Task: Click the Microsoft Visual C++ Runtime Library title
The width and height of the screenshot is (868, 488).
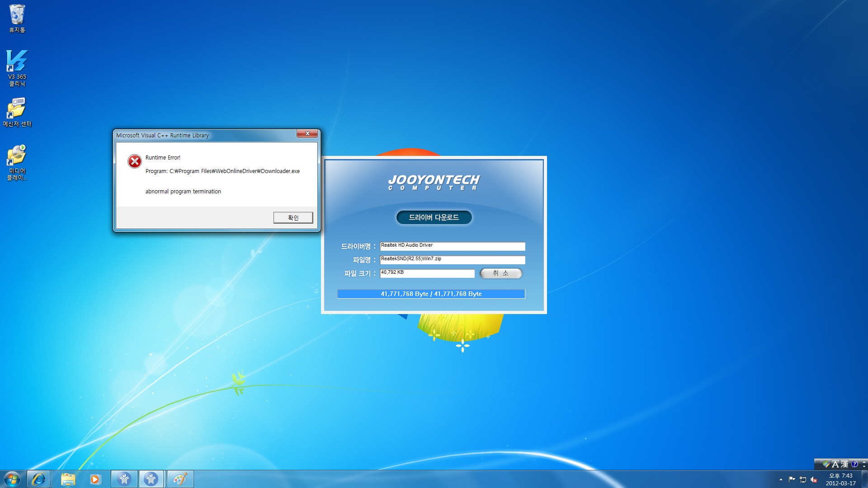Action: pos(162,136)
